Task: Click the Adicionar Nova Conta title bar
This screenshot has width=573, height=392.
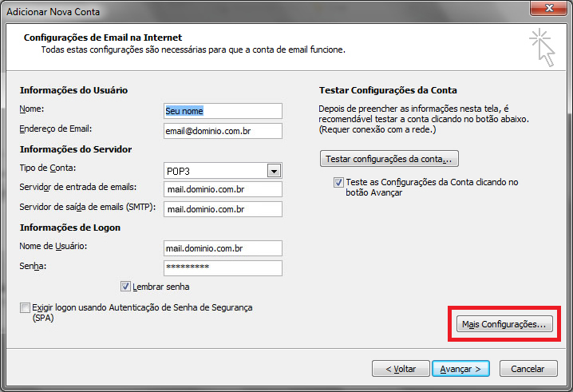Action: coord(239,8)
